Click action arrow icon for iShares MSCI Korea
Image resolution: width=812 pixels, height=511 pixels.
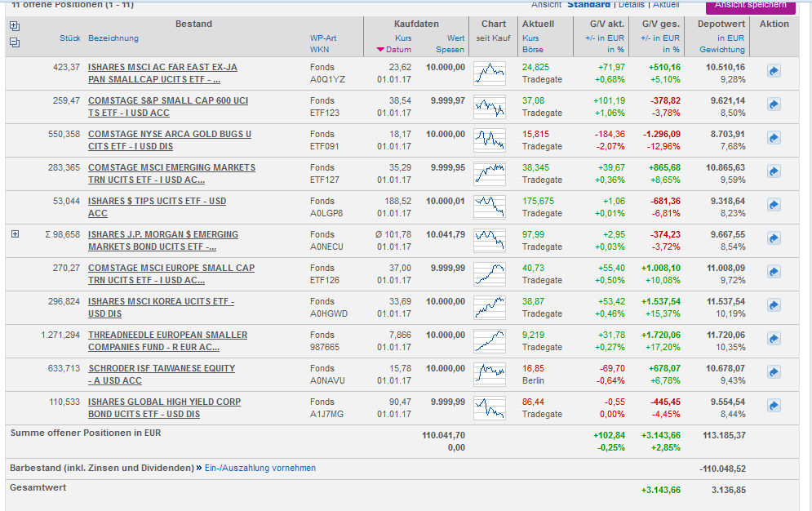[x=774, y=306]
